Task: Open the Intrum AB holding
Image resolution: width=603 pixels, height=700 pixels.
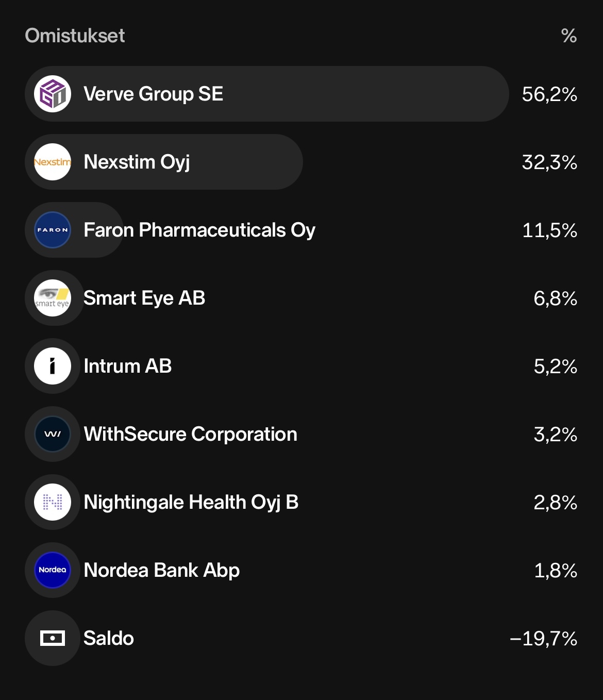Action: [127, 366]
